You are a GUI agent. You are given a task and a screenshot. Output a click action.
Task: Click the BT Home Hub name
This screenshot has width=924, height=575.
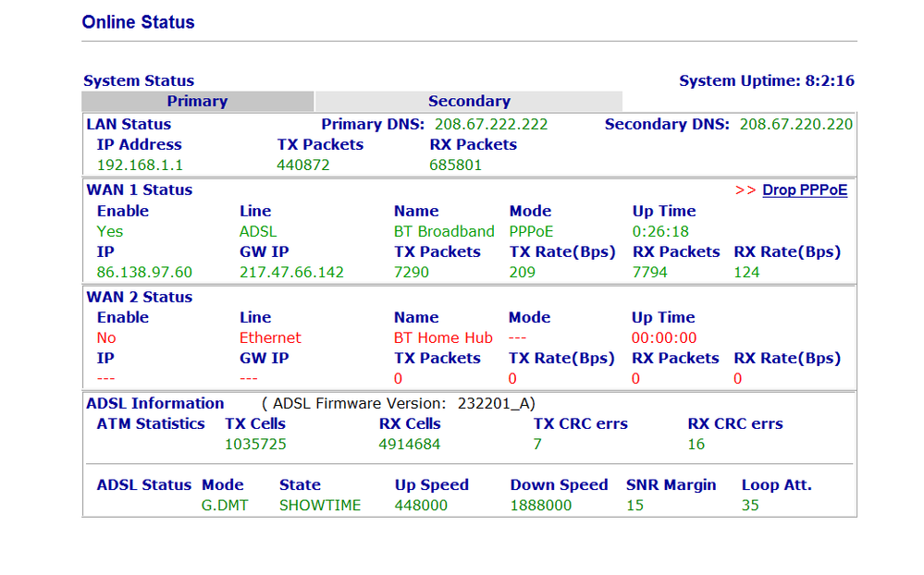(443, 338)
